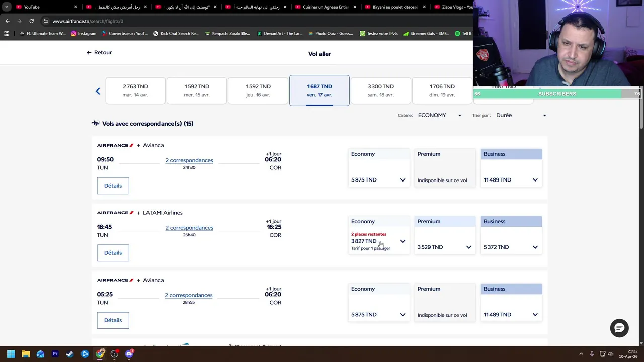Screen dimensions: 644x362
Task: Open the Testez votre IPv6 bookmark
Action: (379, 33)
